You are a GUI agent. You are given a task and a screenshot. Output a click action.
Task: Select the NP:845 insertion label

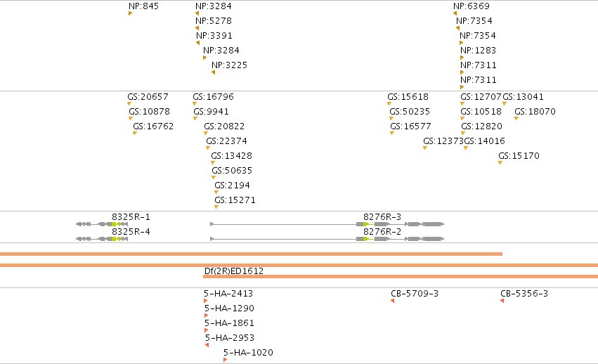[143, 6]
